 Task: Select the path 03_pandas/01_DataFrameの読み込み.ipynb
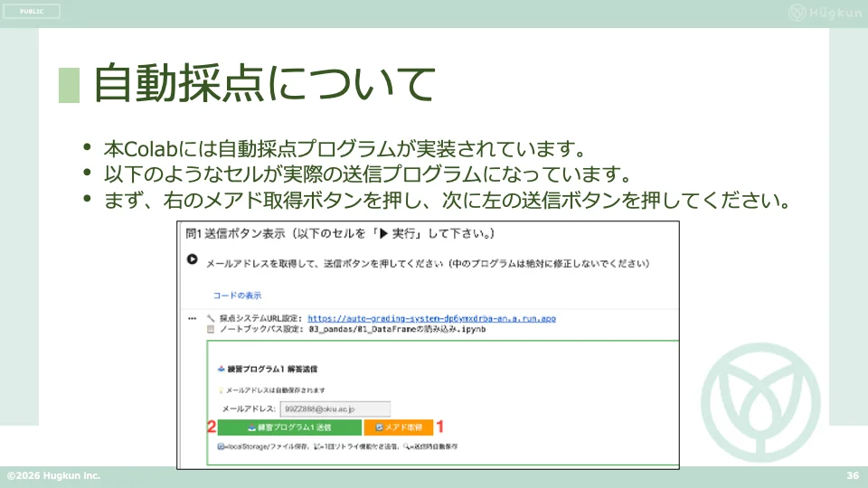coord(398,329)
